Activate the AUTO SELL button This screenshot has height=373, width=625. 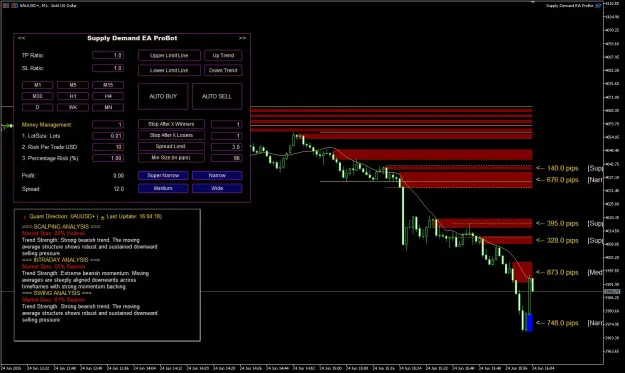pos(217,96)
